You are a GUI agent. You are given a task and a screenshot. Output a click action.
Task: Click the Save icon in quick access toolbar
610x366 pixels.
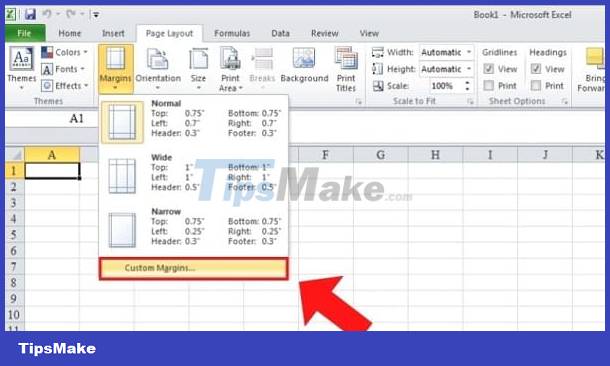coord(30,15)
